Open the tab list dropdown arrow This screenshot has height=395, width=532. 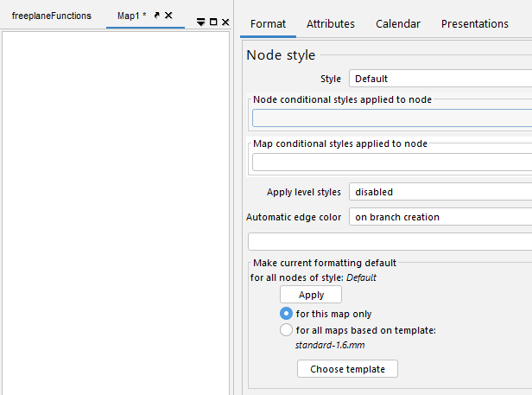201,22
